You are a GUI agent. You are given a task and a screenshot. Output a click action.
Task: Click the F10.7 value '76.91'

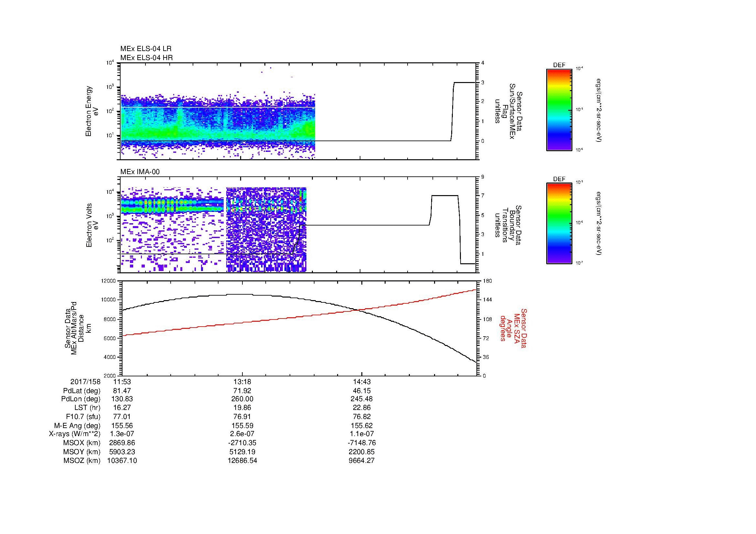coord(242,417)
